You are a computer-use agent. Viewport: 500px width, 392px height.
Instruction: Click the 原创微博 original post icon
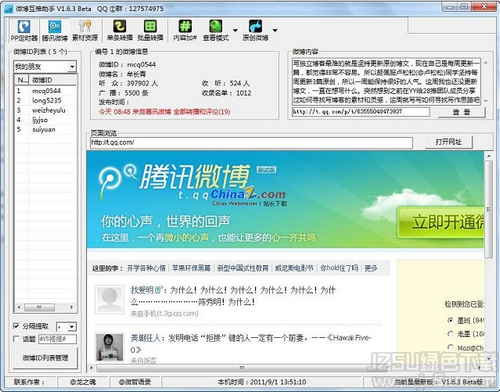pyautogui.click(x=255, y=31)
